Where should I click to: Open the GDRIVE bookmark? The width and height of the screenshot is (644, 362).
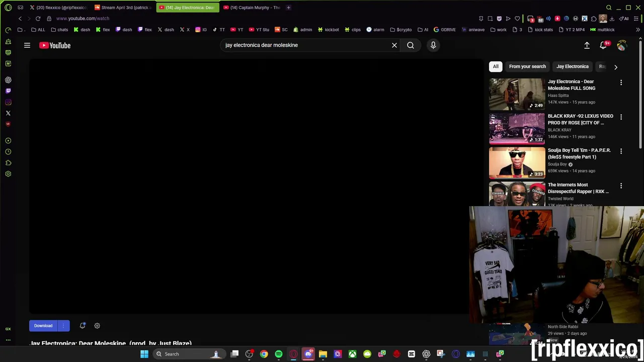coord(444,30)
